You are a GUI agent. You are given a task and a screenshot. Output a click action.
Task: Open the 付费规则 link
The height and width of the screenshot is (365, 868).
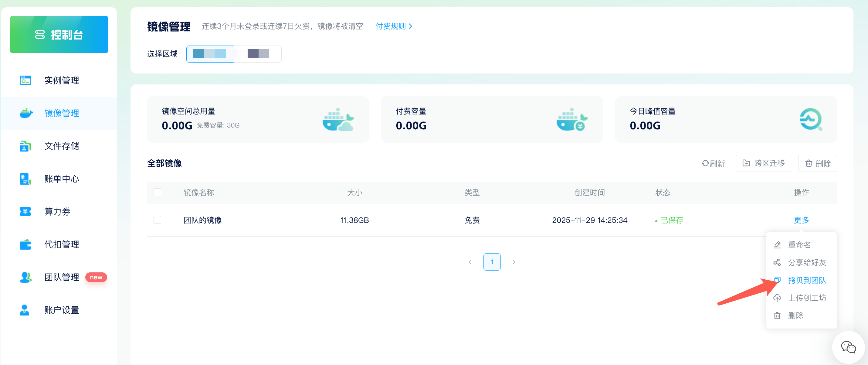(391, 26)
